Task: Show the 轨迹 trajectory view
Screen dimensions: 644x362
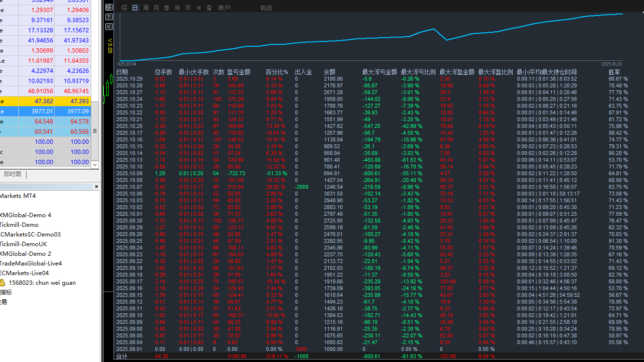Action: pyautogui.click(x=266, y=8)
